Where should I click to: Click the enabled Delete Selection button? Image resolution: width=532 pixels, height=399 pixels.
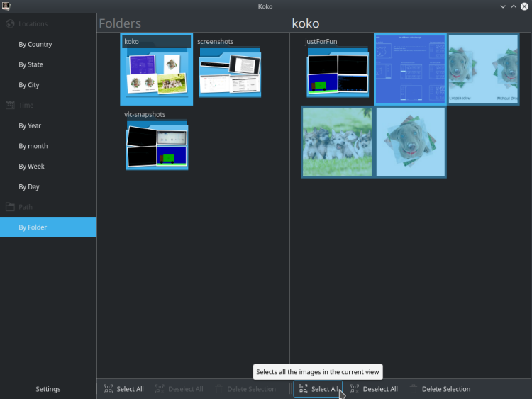440,389
